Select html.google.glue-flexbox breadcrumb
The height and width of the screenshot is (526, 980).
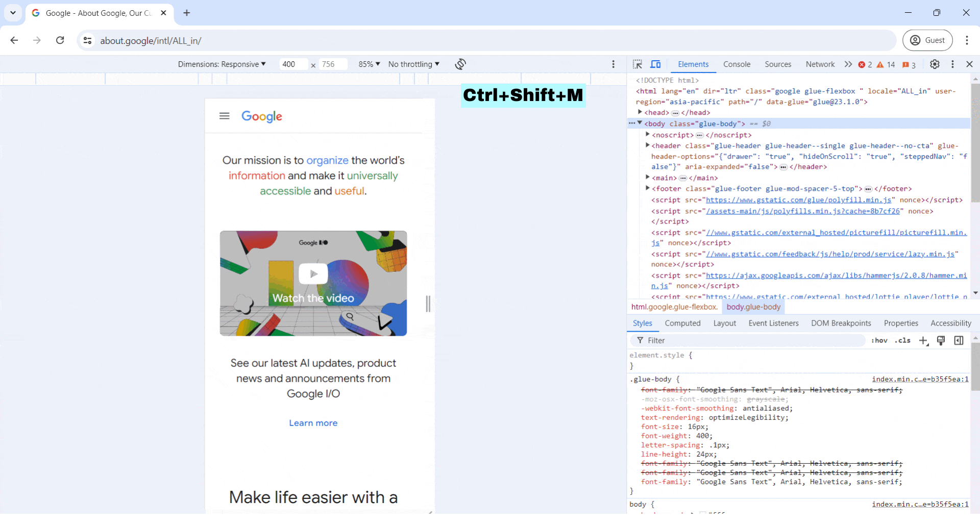coord(674,307)
